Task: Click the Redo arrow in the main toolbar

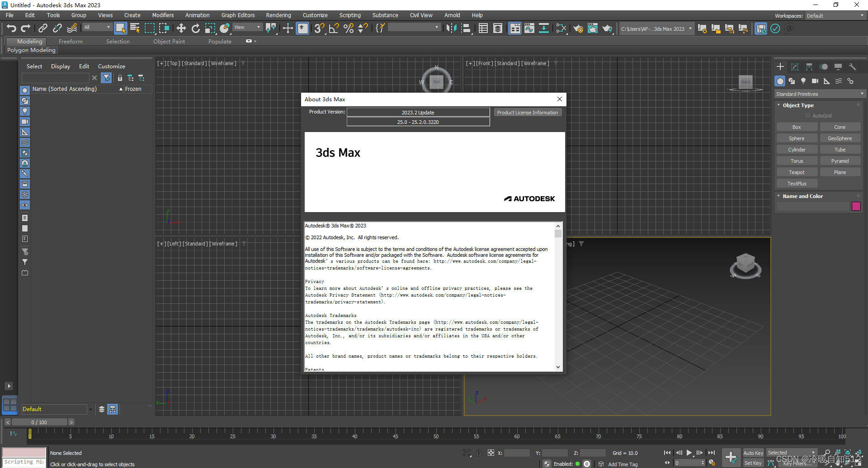Action: click(26, 28)
